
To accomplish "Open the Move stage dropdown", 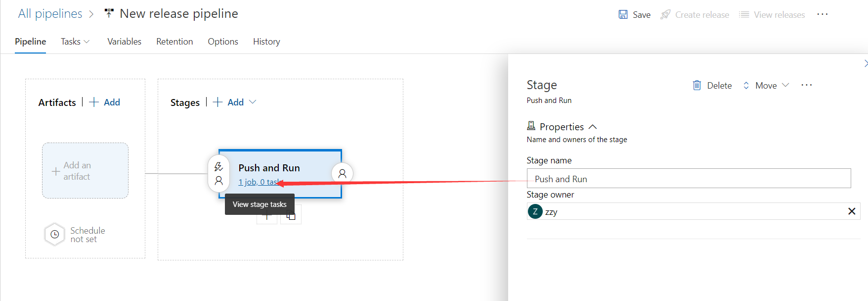I will (x=766, y=86).
